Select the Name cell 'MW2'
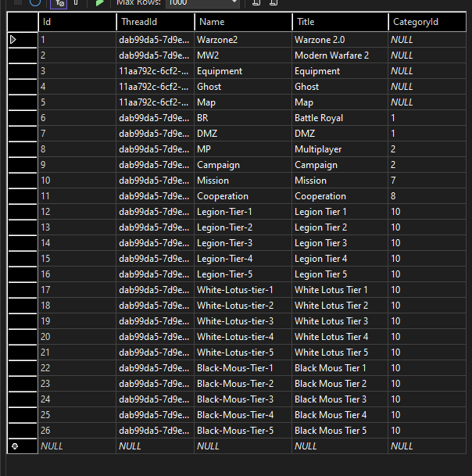The width and height of the screenshot is (472, 476). point(243,55)
